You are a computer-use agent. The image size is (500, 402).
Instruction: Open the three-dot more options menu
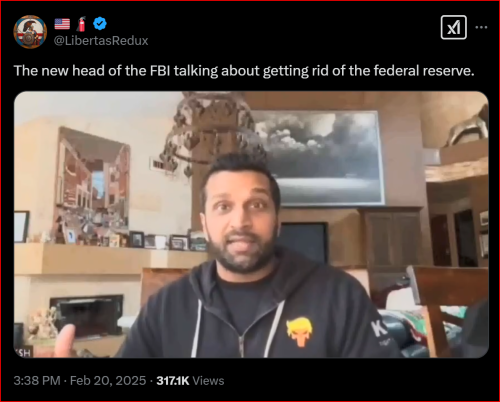[x=481, y=27]
